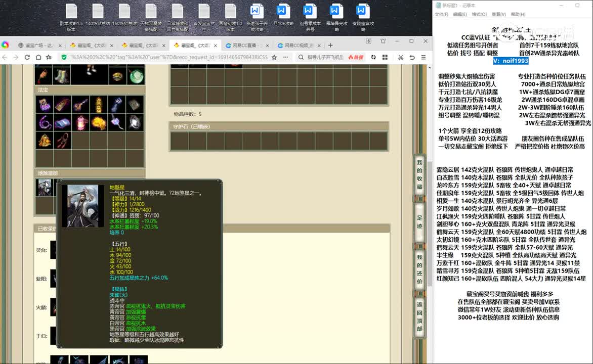Click the 灵台: row label
The height and width of the screenshot is (364, 593).
pyautogui.click(x=41, y=250)
